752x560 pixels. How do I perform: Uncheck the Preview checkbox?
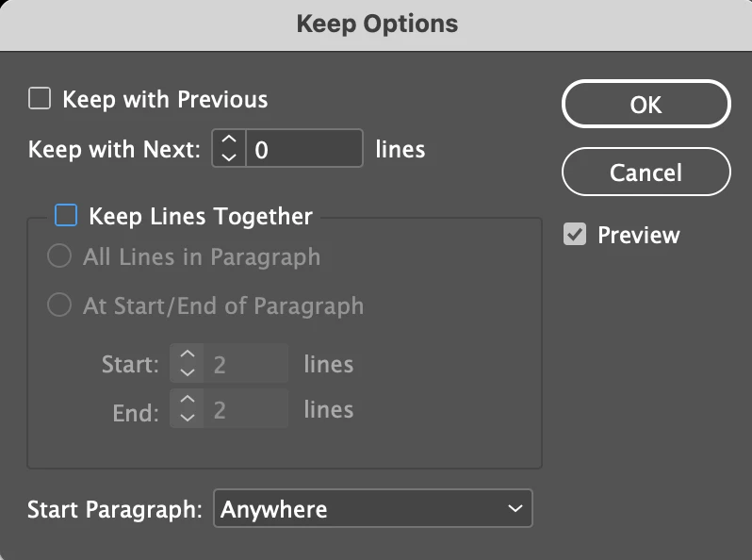pos(575,235)
